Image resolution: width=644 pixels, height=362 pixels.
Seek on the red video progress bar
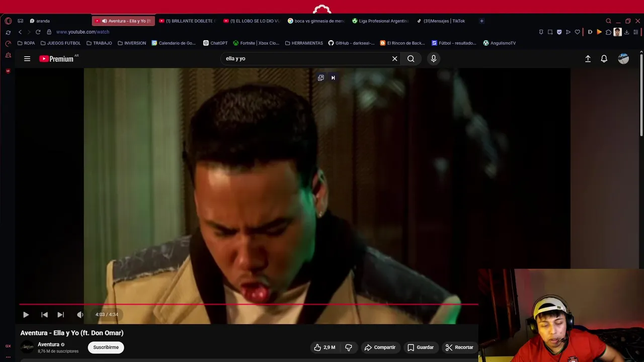tap(249, 304)
